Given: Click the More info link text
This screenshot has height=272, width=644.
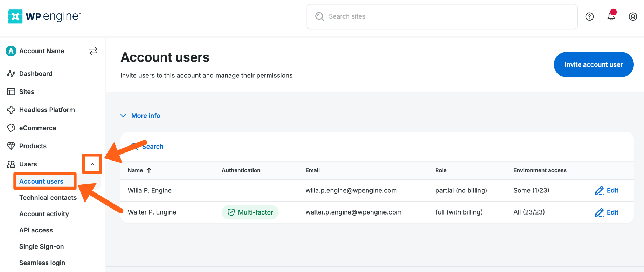Looking at the screenshot, I should [146, 116].
